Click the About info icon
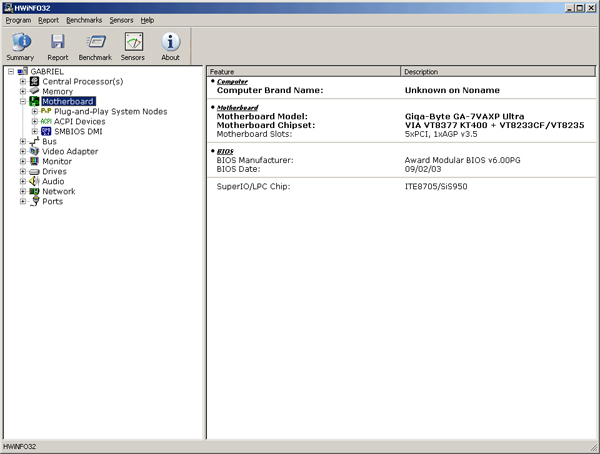Image resolution: width=600 pixels, height=454 pixels. [170, 42]
